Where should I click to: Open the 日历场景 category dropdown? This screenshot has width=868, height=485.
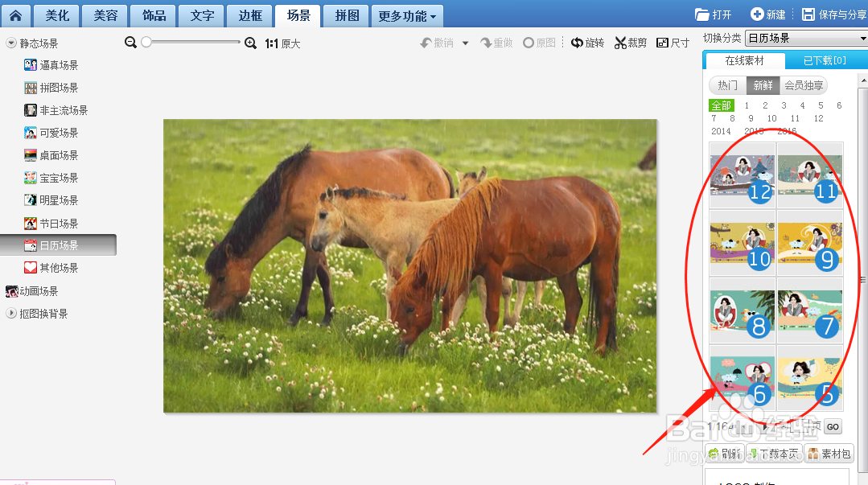coord(806,38)
